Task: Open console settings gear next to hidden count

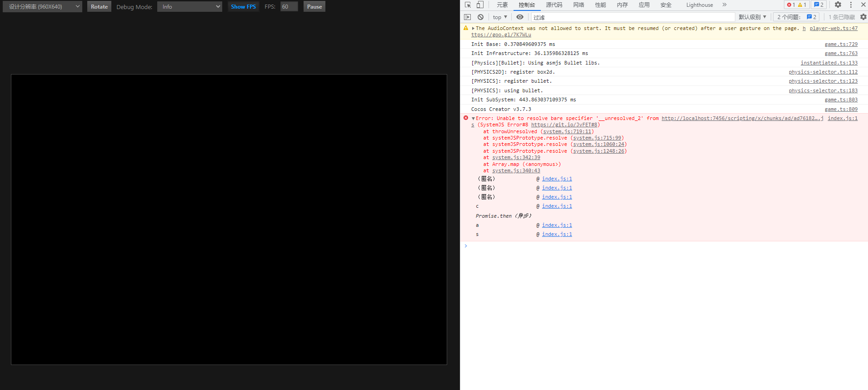Action: point(863,17)
